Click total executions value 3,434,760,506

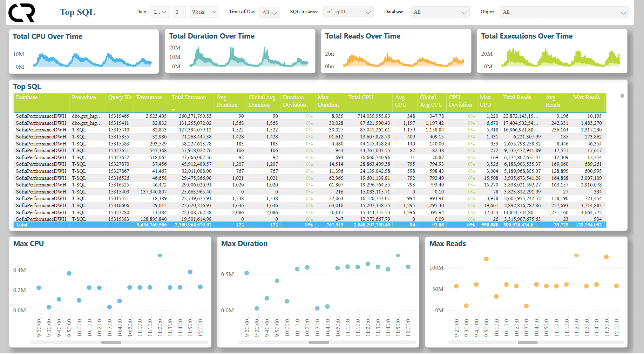(151, 225)
